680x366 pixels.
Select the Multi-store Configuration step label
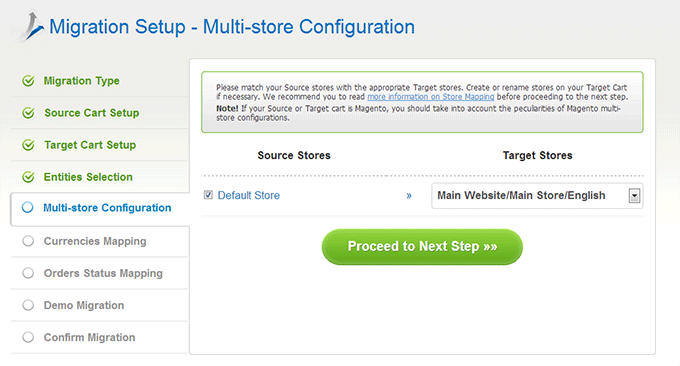[107, 208]
